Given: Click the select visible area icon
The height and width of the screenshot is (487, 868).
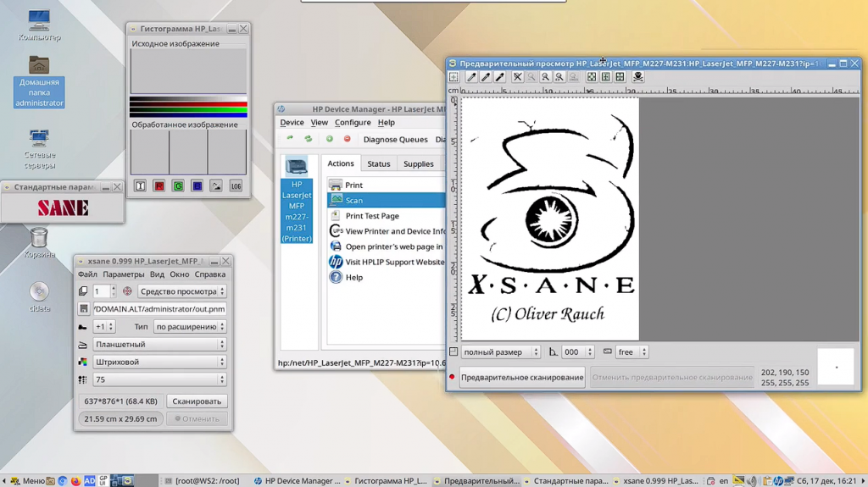Looking at the screenshot, I should tap(620, 77).
